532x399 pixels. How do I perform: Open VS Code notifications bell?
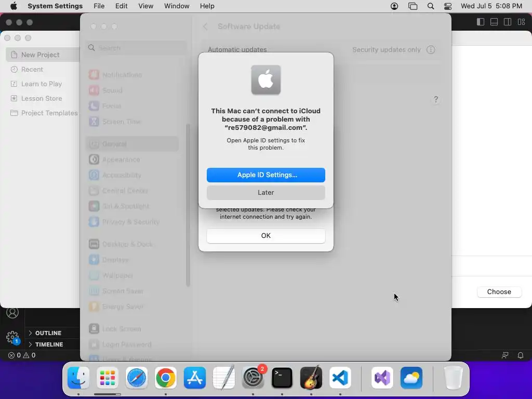520,355
